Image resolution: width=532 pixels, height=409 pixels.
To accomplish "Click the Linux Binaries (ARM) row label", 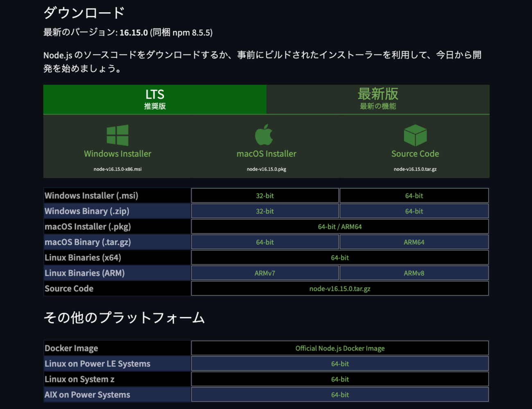I will [85, 273].
